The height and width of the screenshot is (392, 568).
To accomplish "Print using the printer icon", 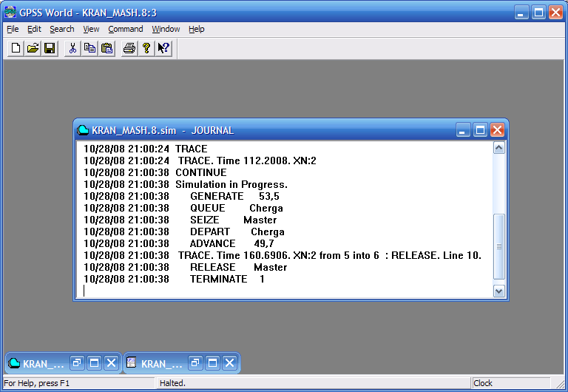I will [x=129, y=48].
